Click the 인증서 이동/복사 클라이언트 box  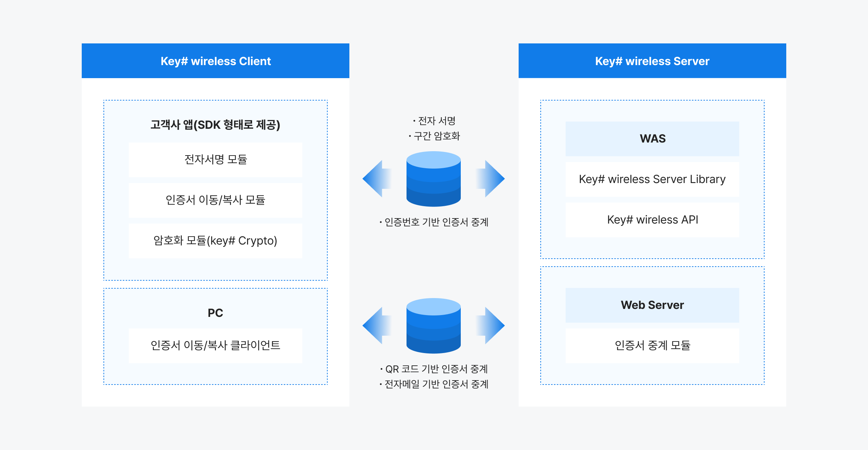coord(216,345)
